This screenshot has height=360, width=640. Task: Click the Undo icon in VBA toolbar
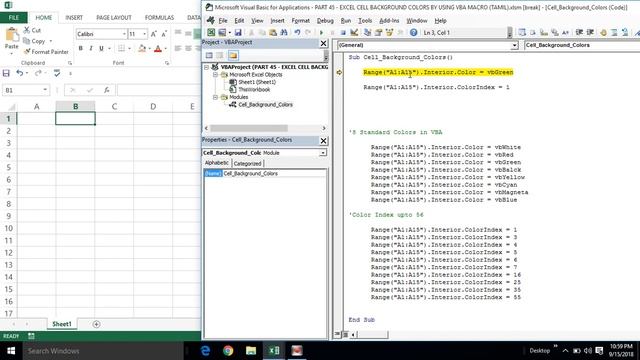[297, 32]
